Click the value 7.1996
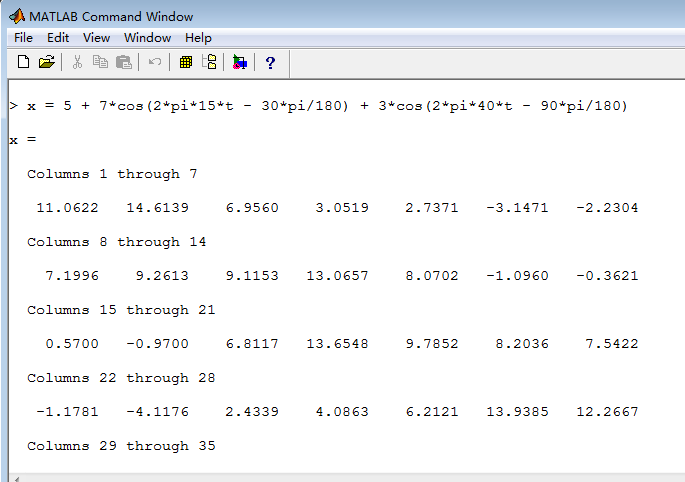 [72, 276]
